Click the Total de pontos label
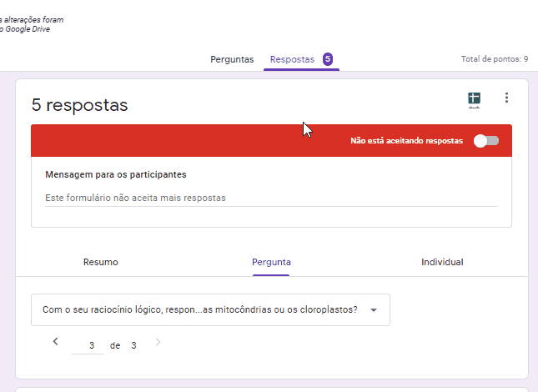This screenshot has height=392, width=538. (x=494, y=59)
